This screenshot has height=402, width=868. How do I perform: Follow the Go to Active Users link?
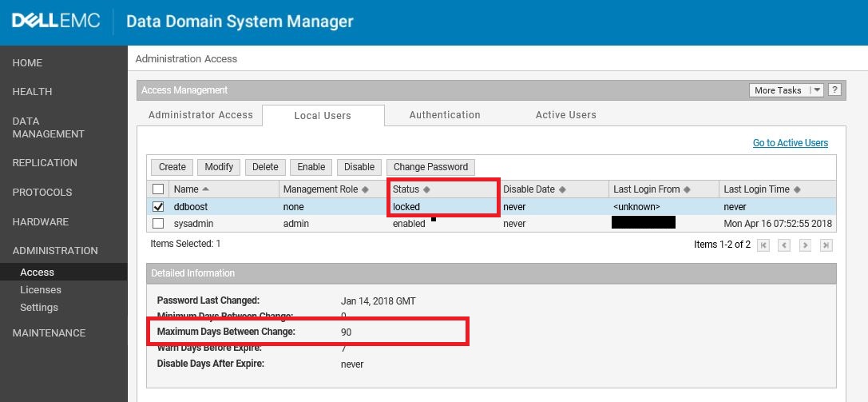tap(790, 143)
